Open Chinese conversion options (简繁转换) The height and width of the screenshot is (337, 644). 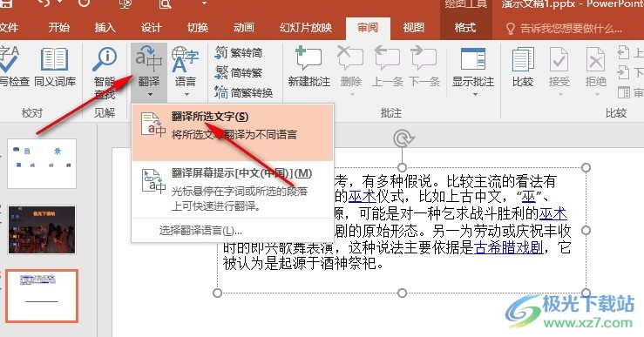coord(243,93)
